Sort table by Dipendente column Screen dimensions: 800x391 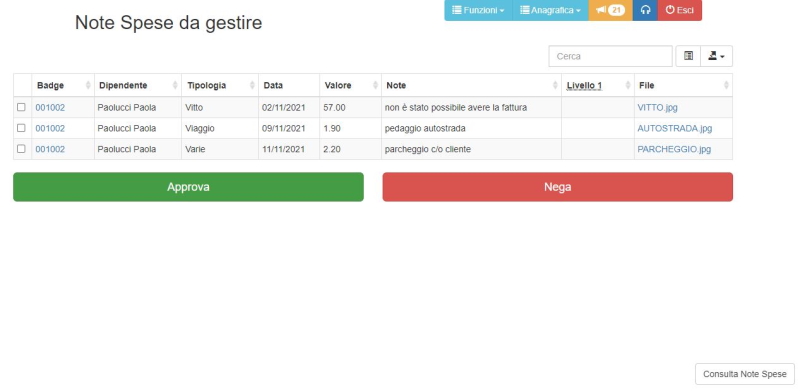pos(138,85)
